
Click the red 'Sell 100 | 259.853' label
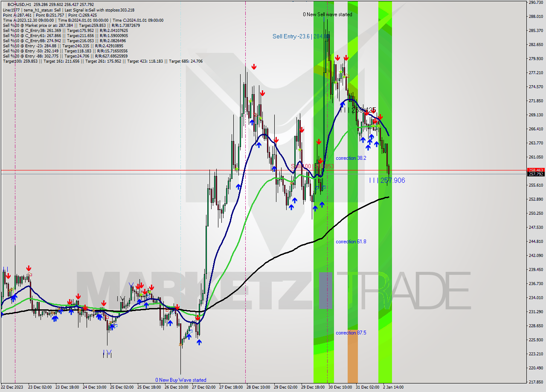click(312, 166)
